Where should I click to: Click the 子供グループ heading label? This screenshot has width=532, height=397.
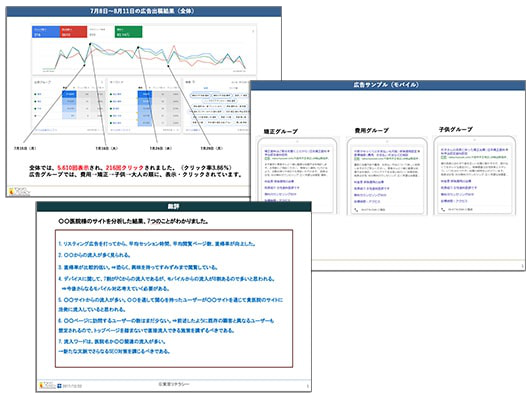click(x=455, y=129)
